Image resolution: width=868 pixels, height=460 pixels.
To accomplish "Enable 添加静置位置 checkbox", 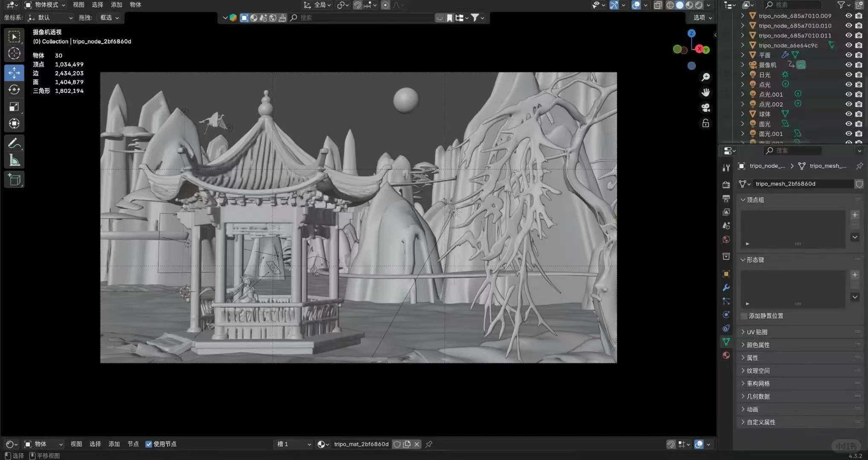I will (x=744, y=316).
